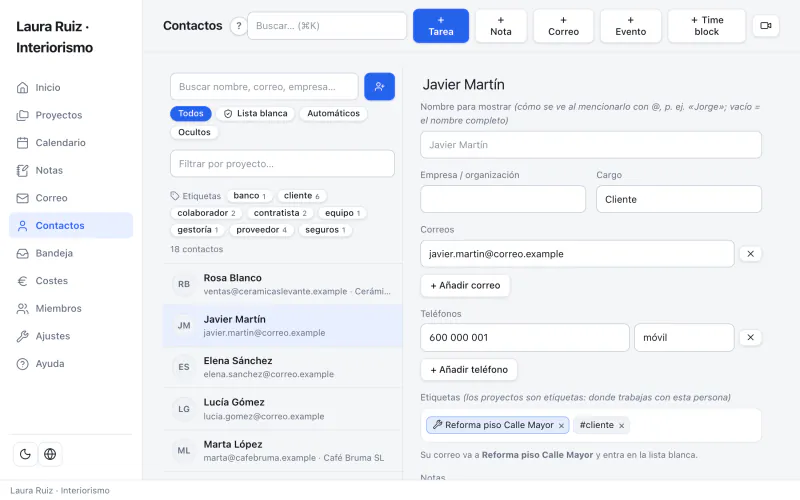The height and width of the screenshot is (500, 800).
Task: Select the Ocultos filter
Action: [194, 132]
